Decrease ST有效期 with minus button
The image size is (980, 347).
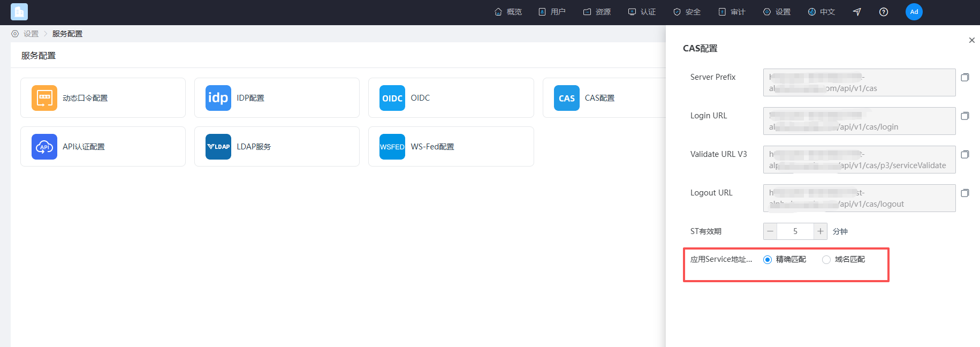coord(770,231)
